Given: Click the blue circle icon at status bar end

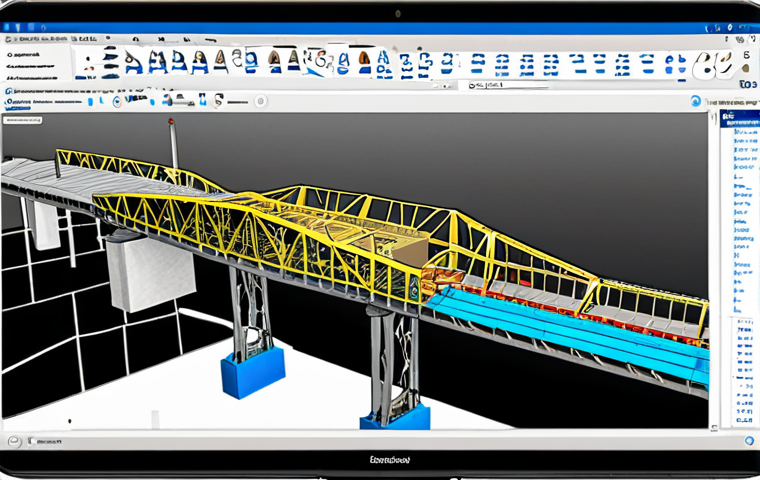Looking at the screenshot, I should [x=749, y=441].
